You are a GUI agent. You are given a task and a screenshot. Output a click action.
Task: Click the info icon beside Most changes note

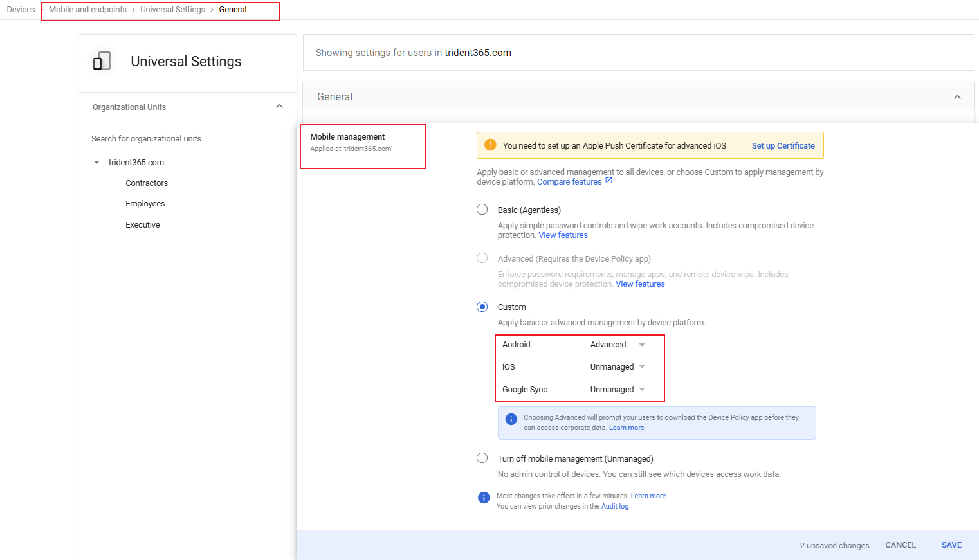484,498
